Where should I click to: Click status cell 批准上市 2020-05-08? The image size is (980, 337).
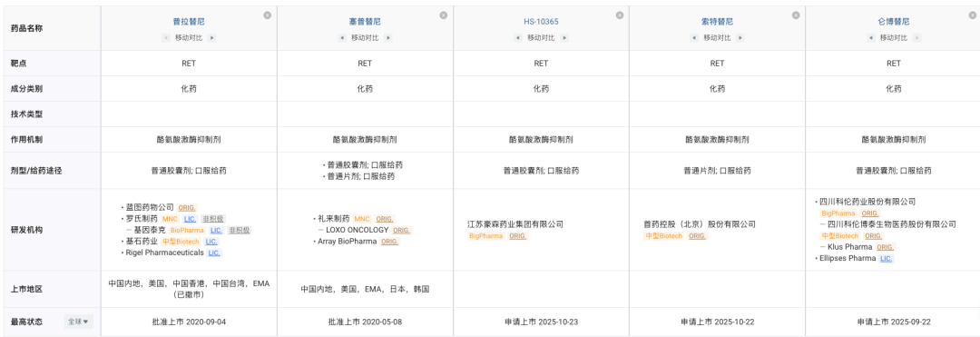(365, 322)
